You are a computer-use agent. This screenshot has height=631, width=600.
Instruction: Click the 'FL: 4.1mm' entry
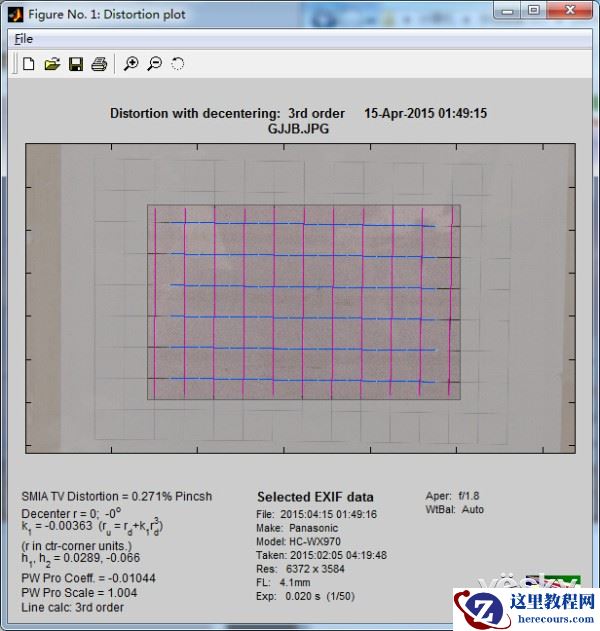click(x=283, y=583)
